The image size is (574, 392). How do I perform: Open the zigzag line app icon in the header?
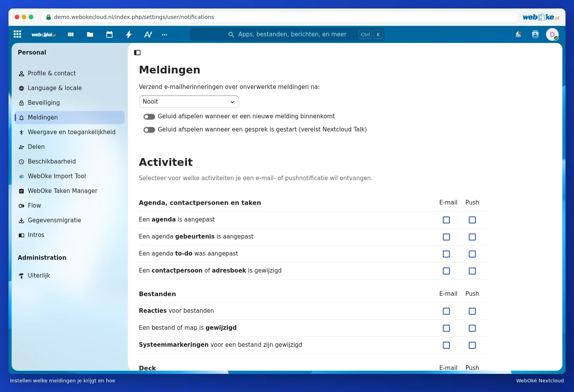tap(148, 34)
